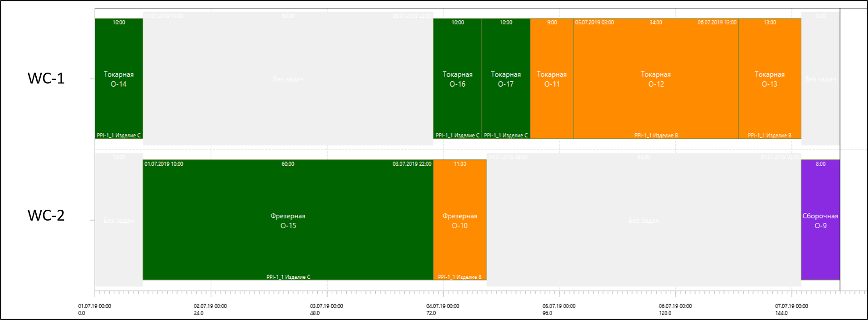Select the Токарная O-13 orange block

[770, 79]
